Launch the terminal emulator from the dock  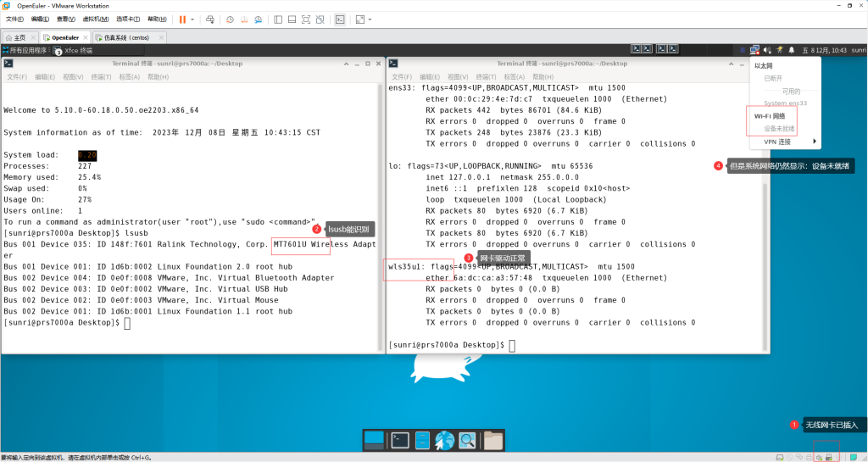[x=400, y=439]
